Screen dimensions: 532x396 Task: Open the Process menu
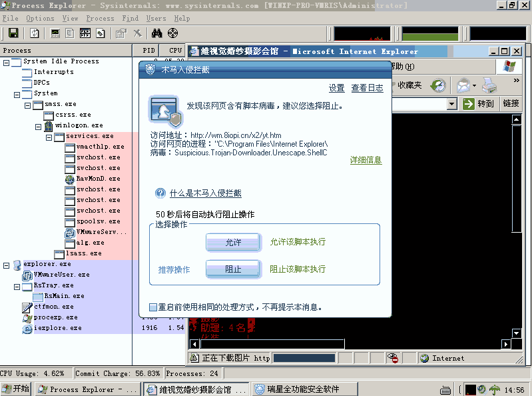click(x=100, y=19)
